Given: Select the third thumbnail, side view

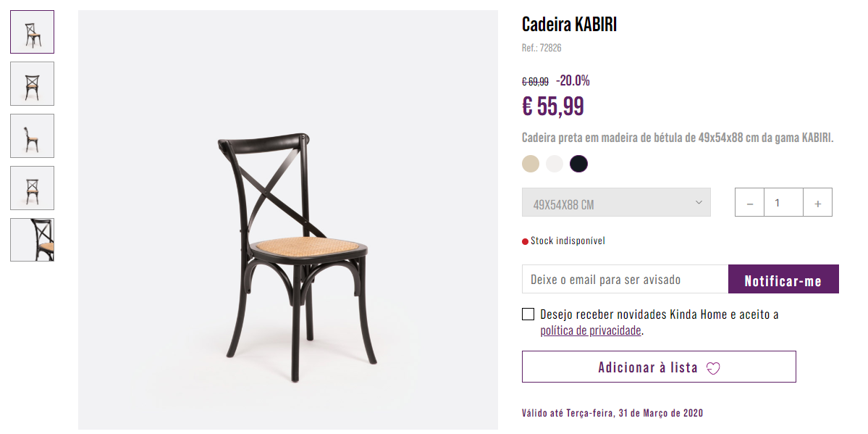Looking at the screenshot, I should 32,135.
